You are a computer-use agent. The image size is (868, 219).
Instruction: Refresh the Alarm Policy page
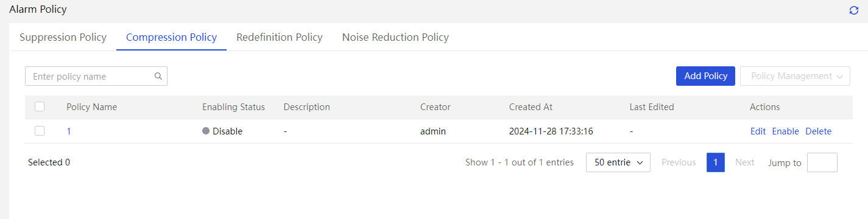click(853, 10)
